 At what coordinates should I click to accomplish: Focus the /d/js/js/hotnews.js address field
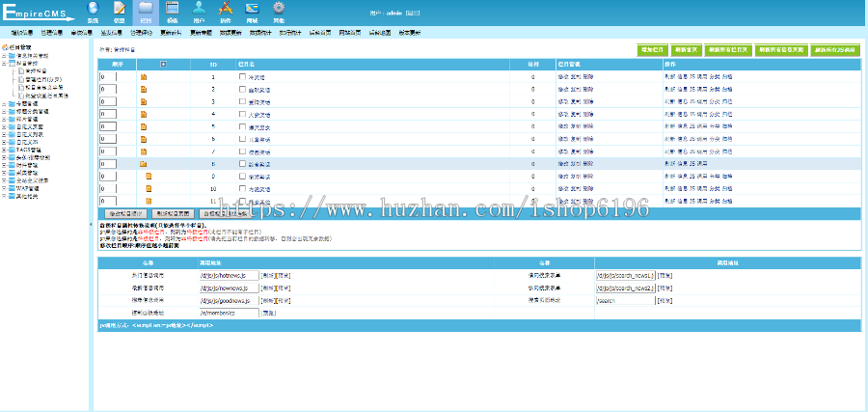click(x=230, y=275)
